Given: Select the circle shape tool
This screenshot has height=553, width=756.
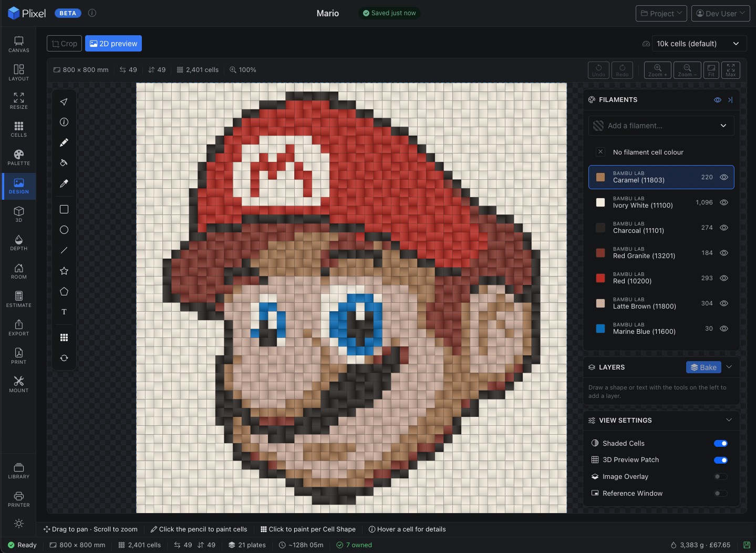Looking at the screenshot, I should point(64,230).
